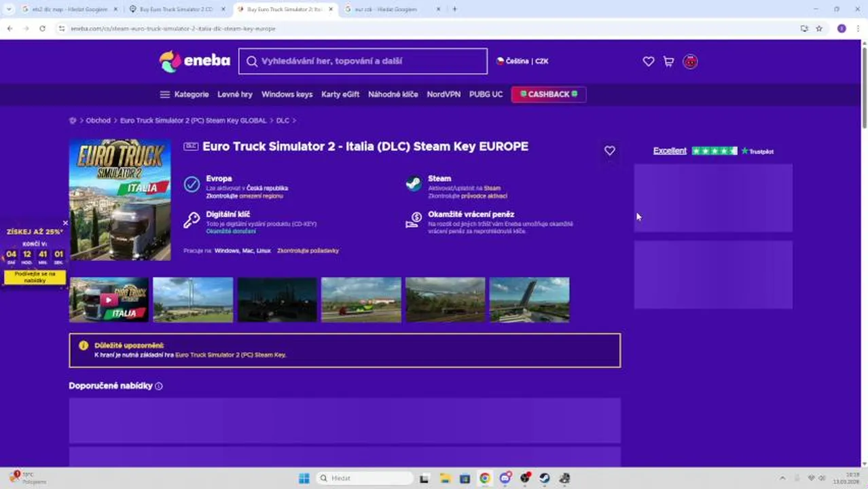Click the eneba search input field
This screenshot has width=868, height=489.
click(363, 61)
